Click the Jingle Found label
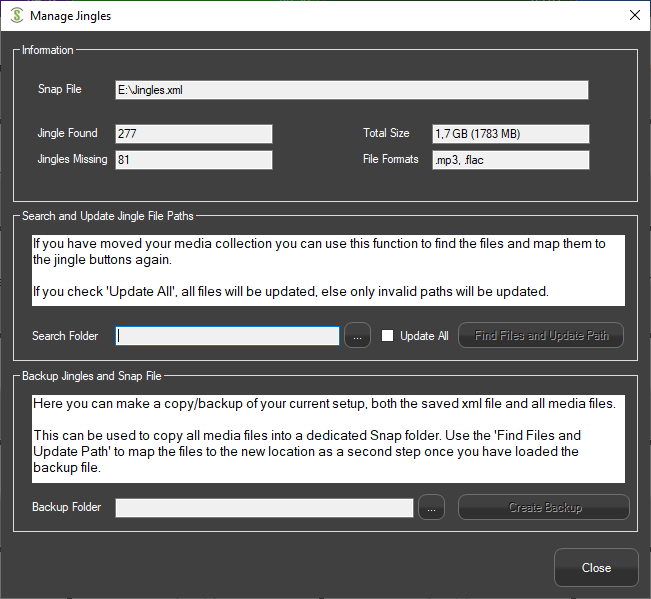This screenshot has height=599, width=651. (68, 133)
